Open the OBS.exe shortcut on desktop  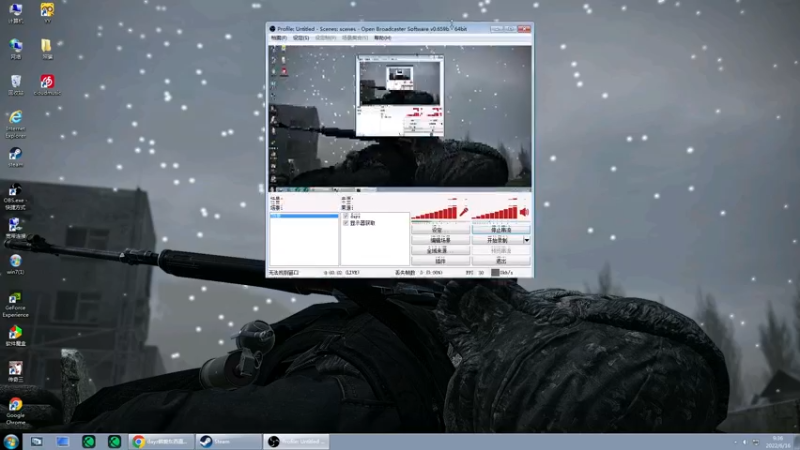(15, 197)
